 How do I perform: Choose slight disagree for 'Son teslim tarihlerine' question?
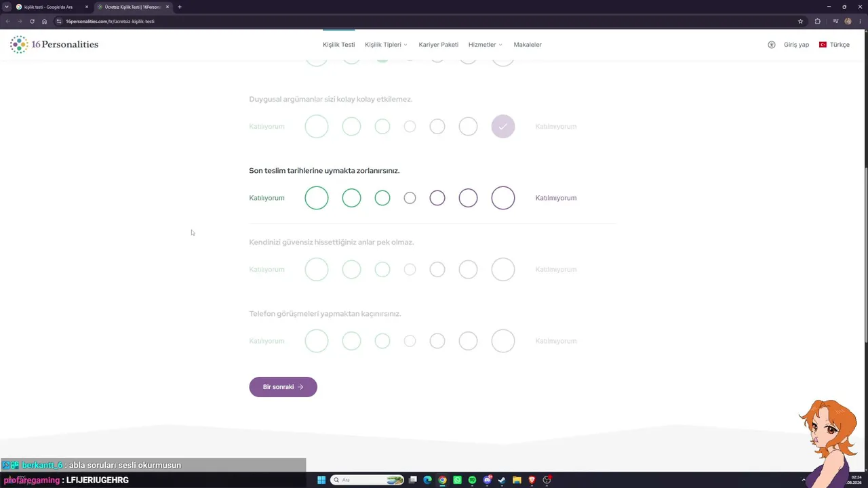tap(437, 198)
